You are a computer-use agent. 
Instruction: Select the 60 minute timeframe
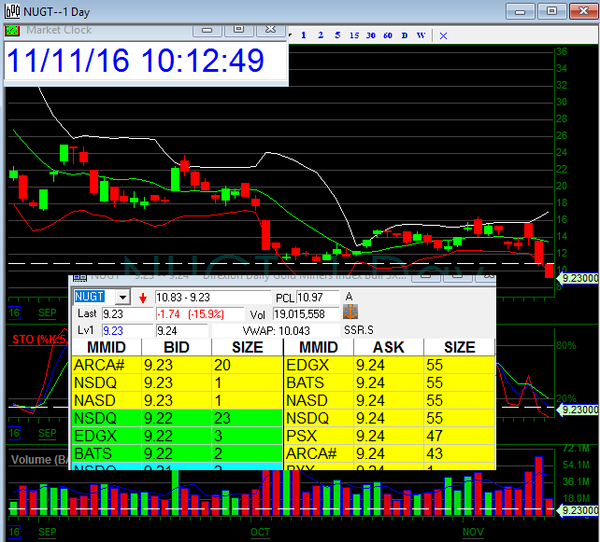click(x=388, y=35)
